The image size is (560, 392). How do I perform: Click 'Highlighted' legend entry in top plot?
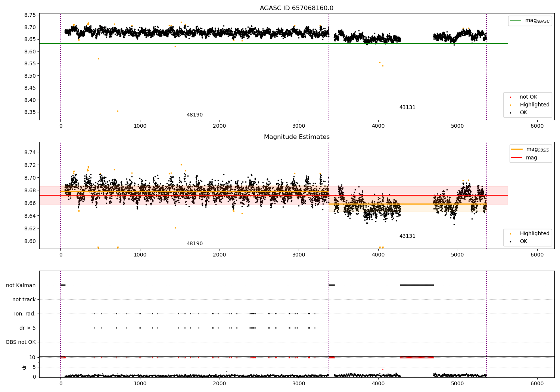[535, 105]
